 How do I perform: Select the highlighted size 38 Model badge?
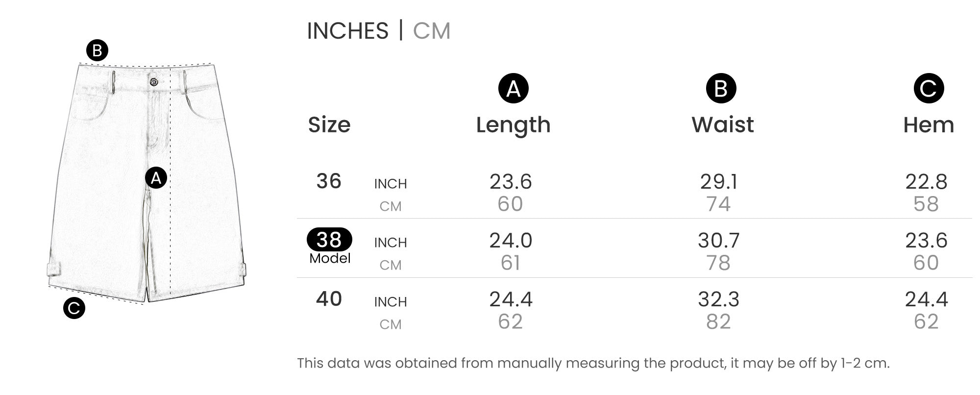pos(329,240)
